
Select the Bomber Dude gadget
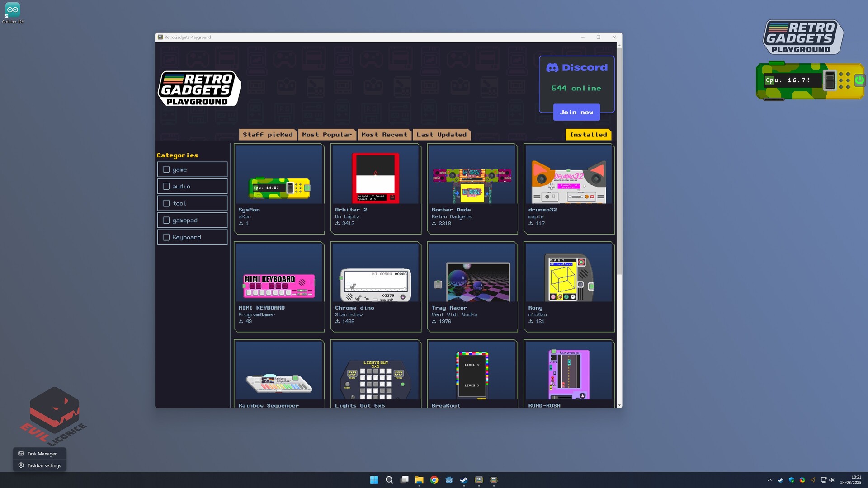coord(472,188)
